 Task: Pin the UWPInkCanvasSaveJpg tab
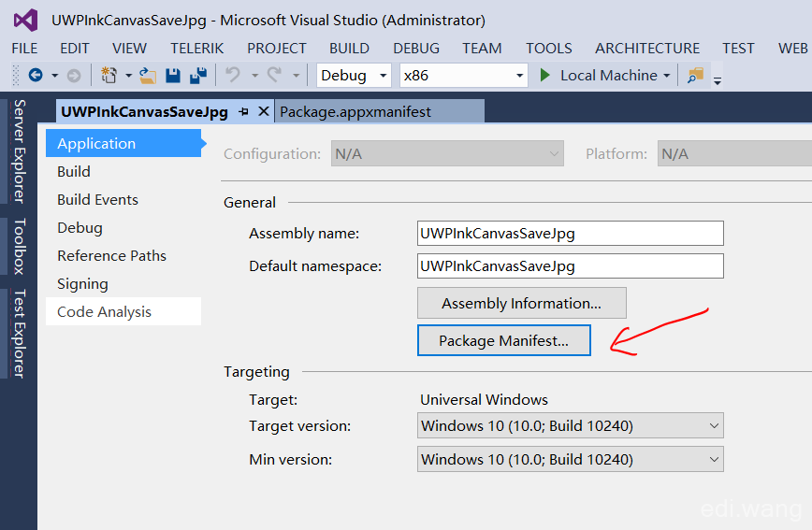point(243,112)
